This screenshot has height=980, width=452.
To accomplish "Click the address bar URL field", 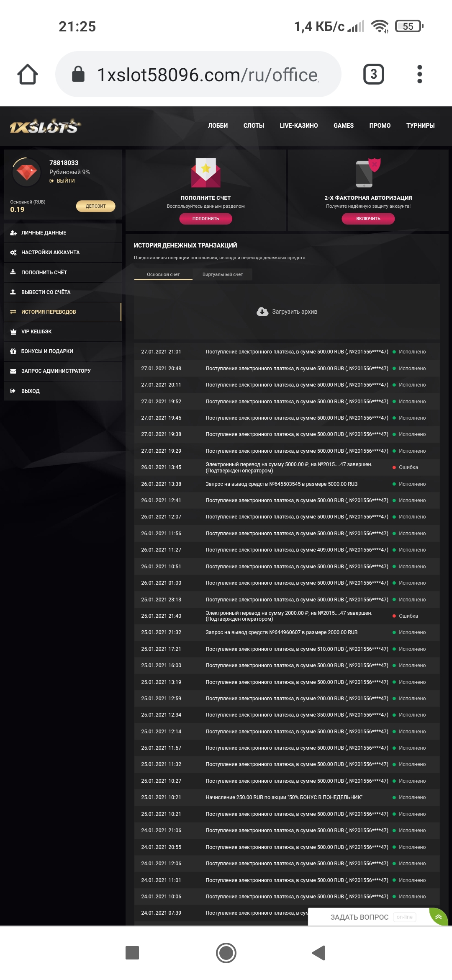I will point(209,74).
